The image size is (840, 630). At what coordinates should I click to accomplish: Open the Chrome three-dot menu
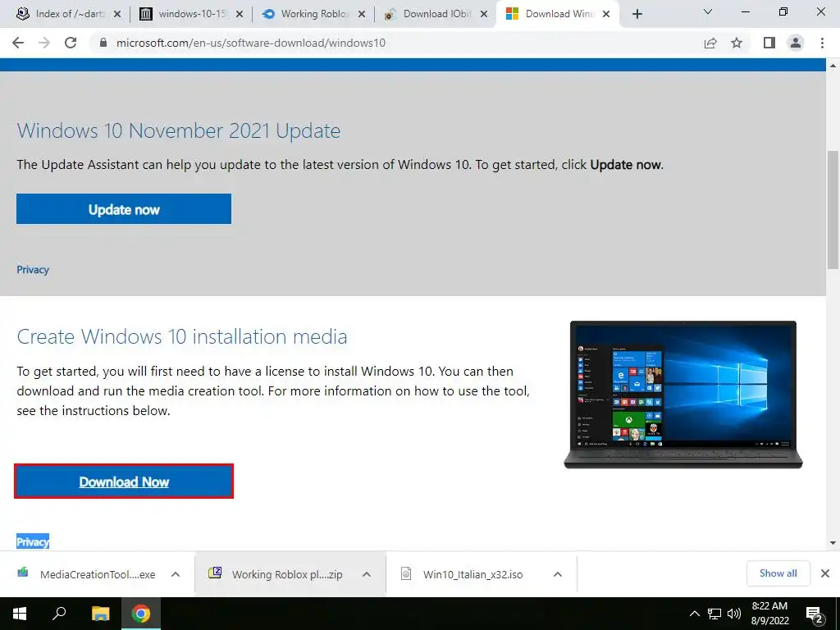point(822,43)
